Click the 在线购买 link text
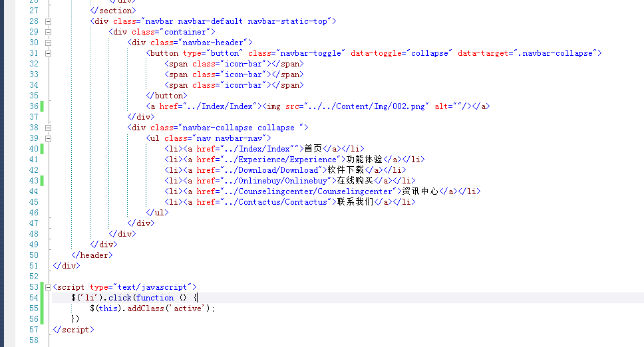 click(355, 181)
